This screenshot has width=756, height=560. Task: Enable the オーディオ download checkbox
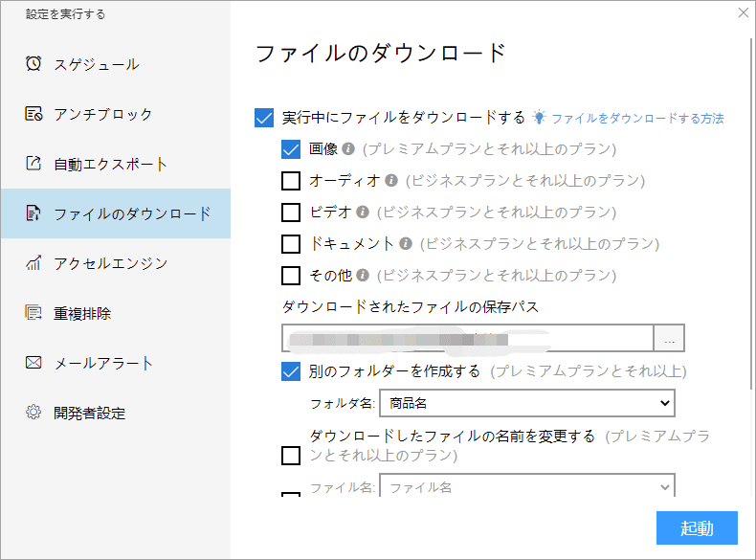click(x=291, y=181)
